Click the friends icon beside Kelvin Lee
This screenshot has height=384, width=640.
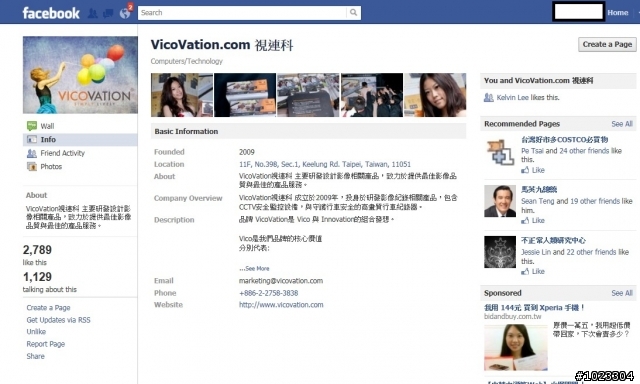[x=489, y=98]
